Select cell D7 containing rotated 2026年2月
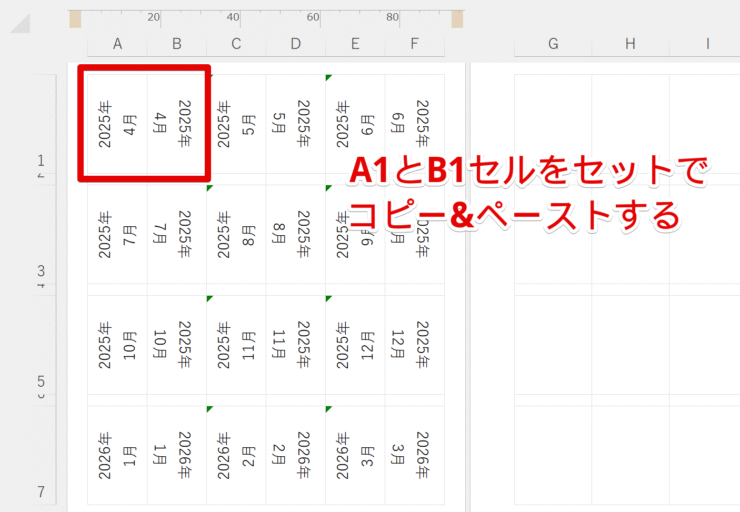 (296, 455)
